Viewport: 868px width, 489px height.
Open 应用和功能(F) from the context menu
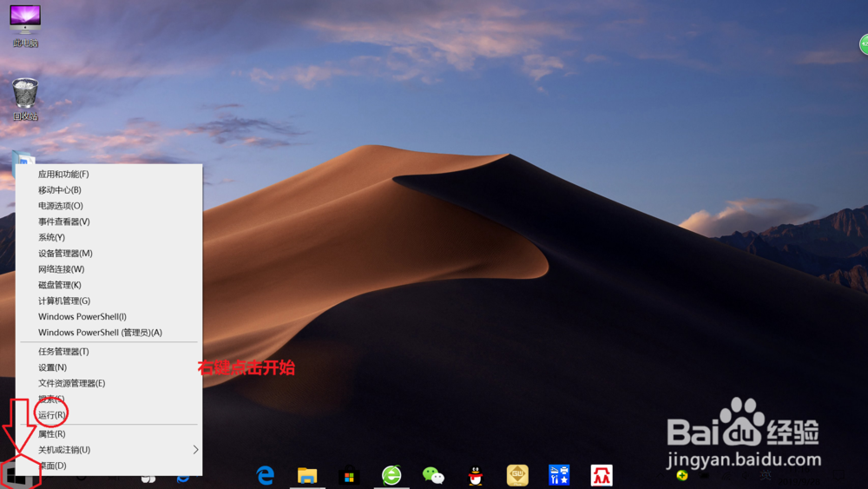[109, 174]
